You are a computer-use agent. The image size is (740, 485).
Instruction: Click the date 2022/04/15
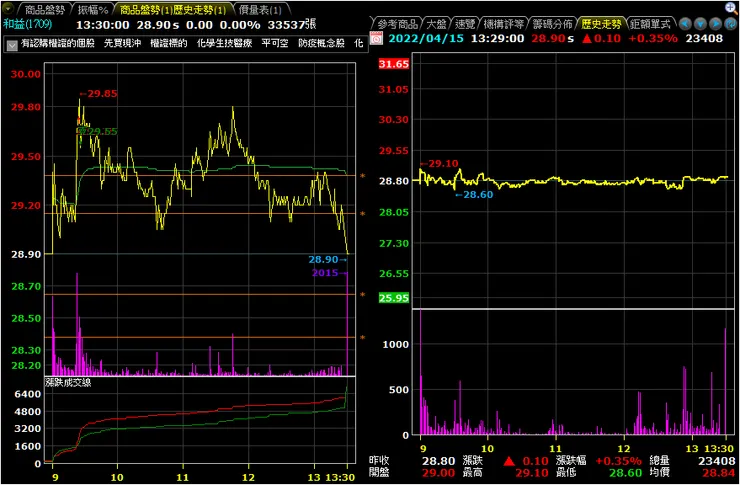(426, 38)
